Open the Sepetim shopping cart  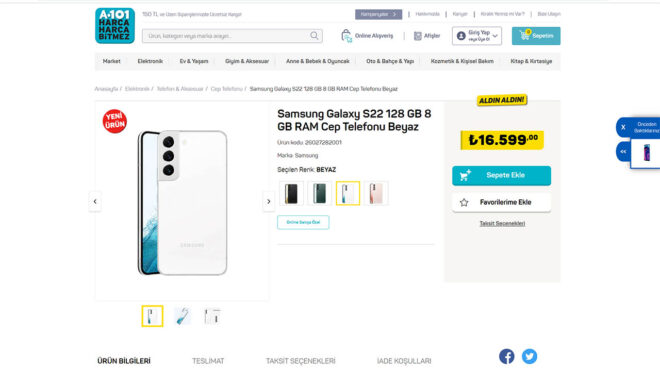click(x=536, y=36)
